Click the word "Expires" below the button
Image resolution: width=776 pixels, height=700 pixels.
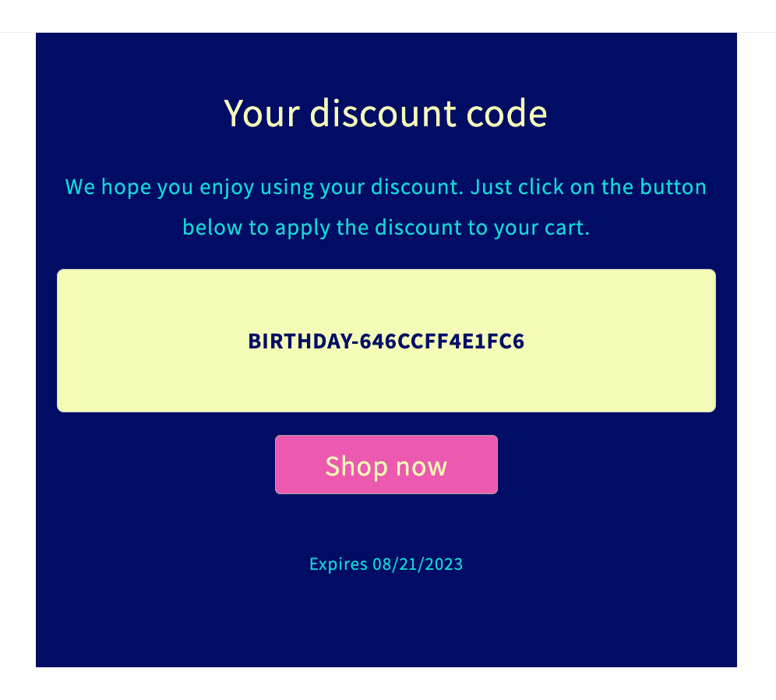(x=338, y=564)
